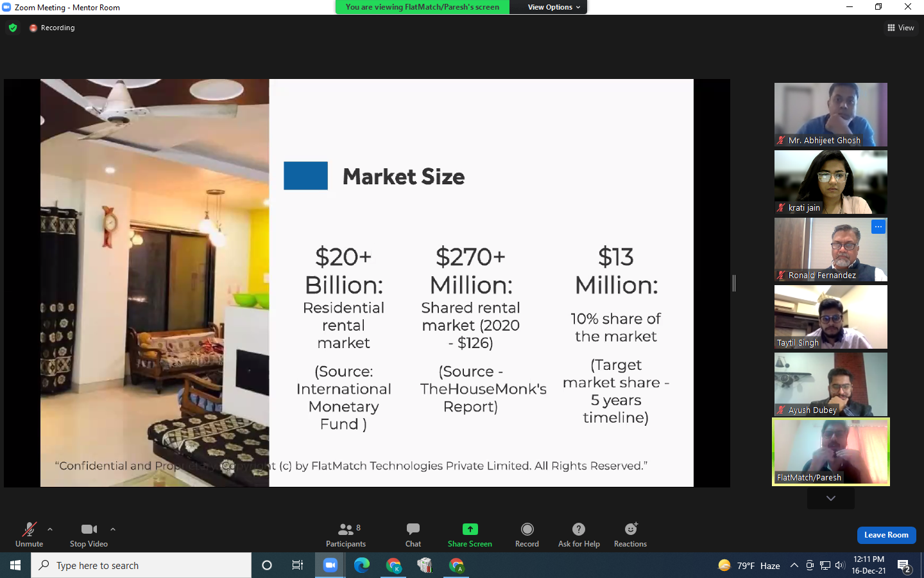Click the Recording indicator label
The height and width of the screenshot is (578, 924).
57,28
